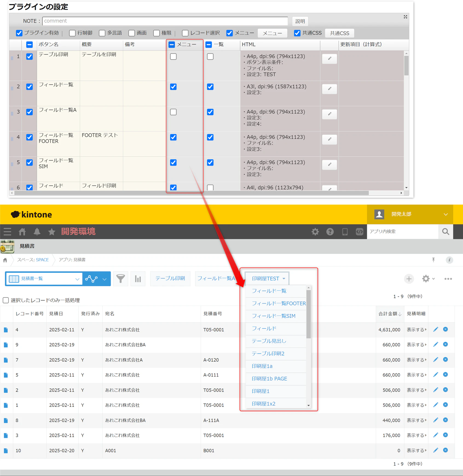The image size is (463, 476).
Task: Open app info icon
Action: tap(449, 260)
